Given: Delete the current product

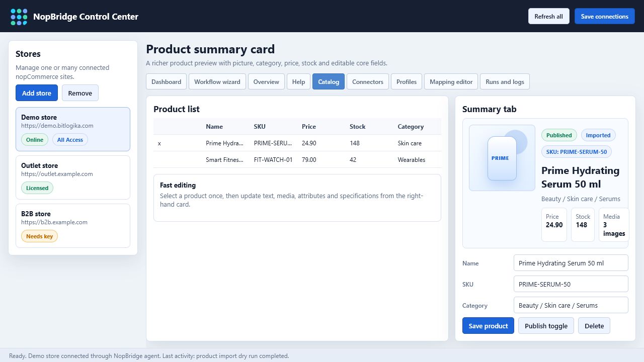Looking at the screenshot, I should click(594, 326).
